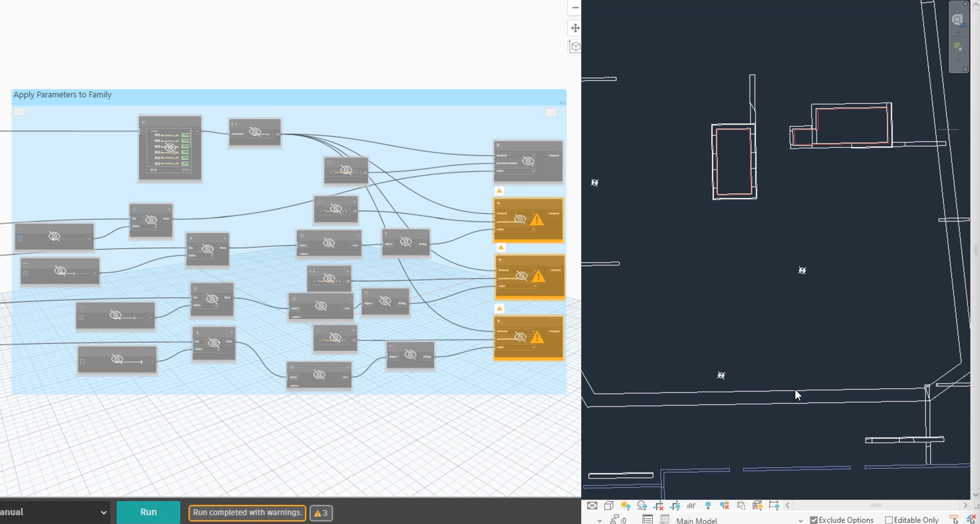Image resolution: width=980 pixels, height=524 pixels.
Task: Switch to Dynamo 3D background preview navigation
Action: (x=575, y=47)
